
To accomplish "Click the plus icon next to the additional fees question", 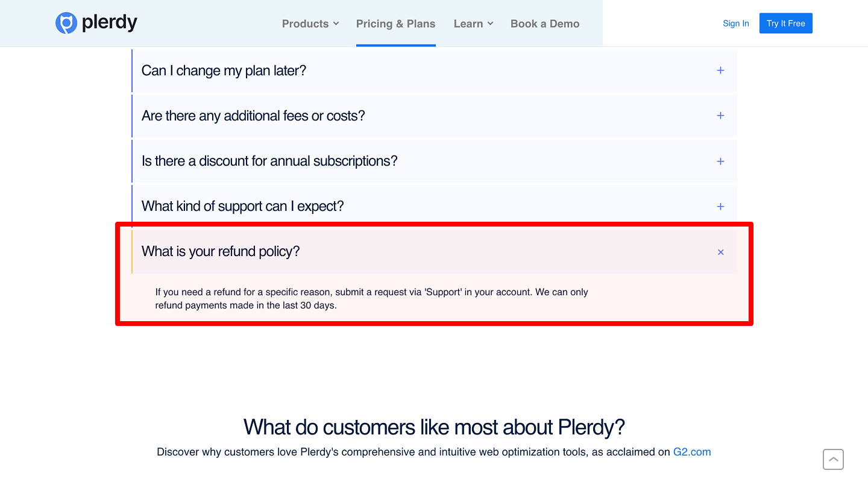I will coord(720,116).
